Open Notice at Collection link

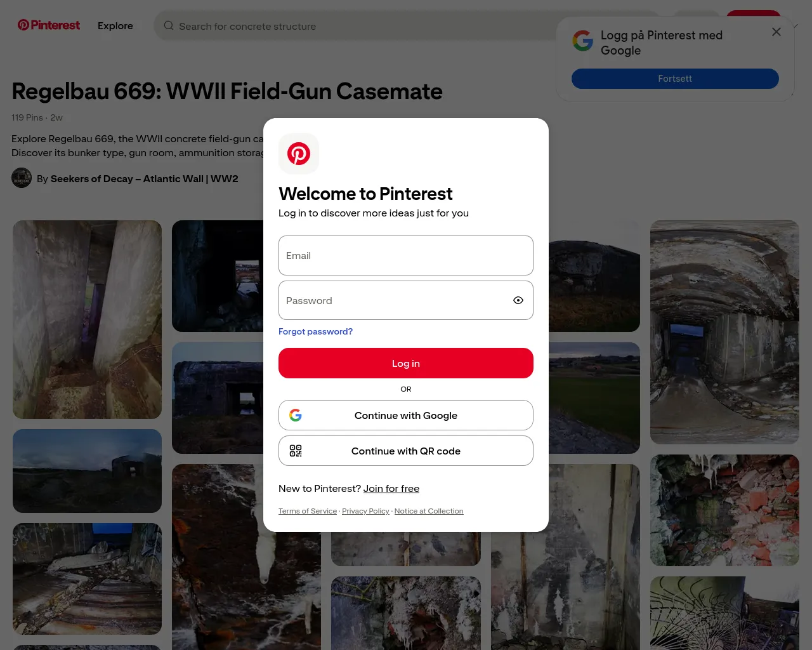pos(429,511)
